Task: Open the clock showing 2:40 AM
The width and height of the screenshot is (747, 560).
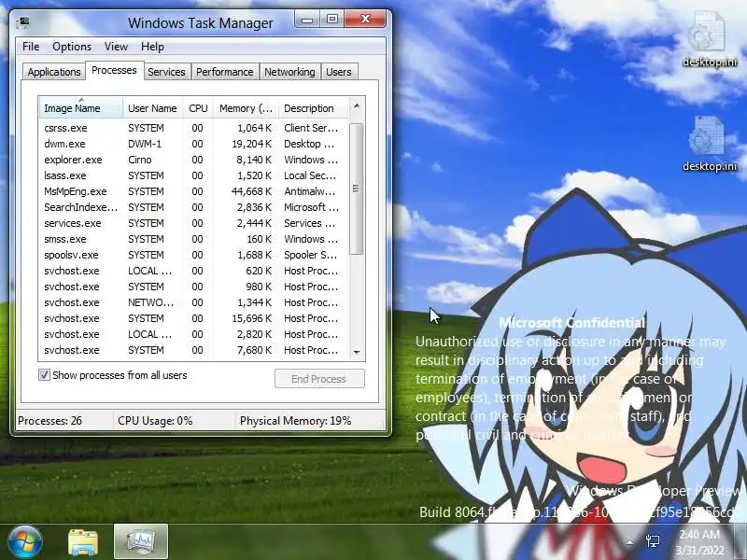Action: click(x=699, y=542)
